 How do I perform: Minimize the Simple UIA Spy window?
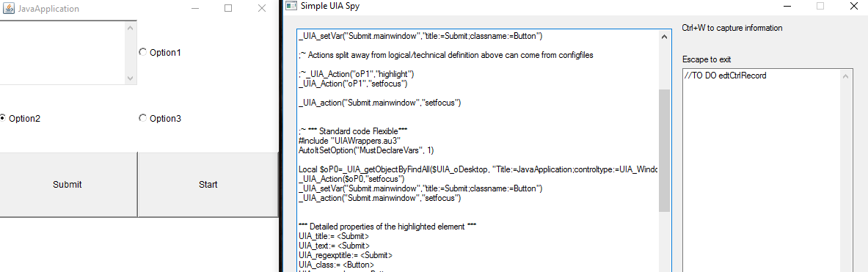(x=787, y=7)
